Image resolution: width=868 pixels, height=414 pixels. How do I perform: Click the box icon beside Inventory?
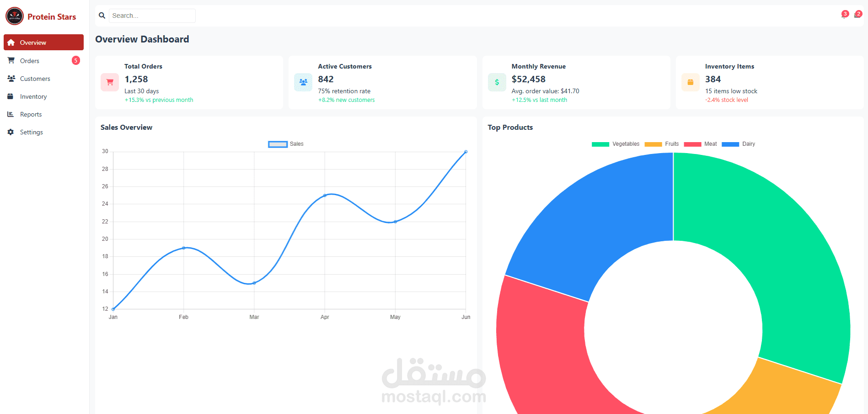point(10,96)
